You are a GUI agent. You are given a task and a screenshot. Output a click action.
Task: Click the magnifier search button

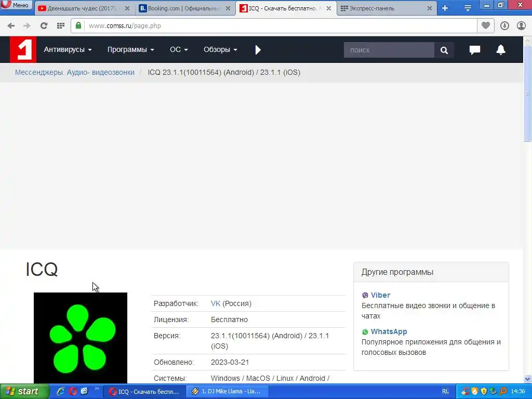[x=444, y=50]
